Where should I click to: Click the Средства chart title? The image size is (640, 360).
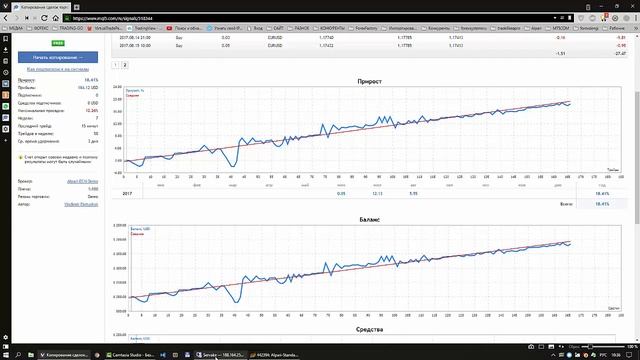[x=369, y=329]
